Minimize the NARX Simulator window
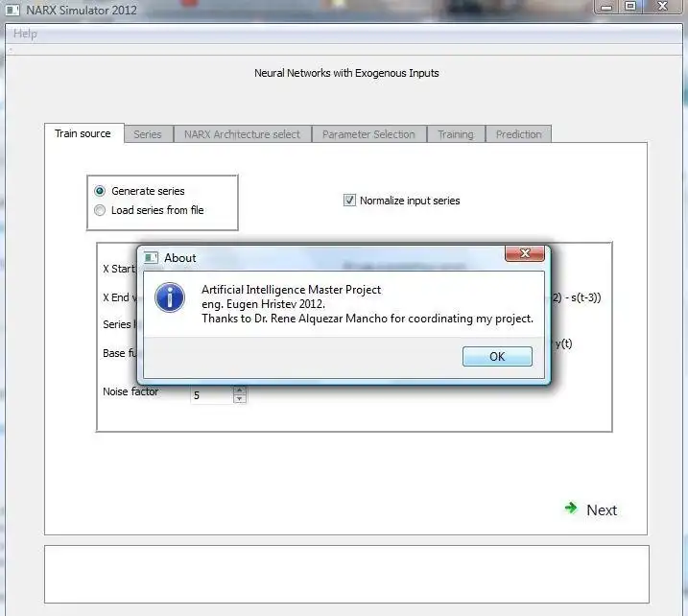Screen dimensions: 688x616 pyautogui.click(x=606, y=7)
